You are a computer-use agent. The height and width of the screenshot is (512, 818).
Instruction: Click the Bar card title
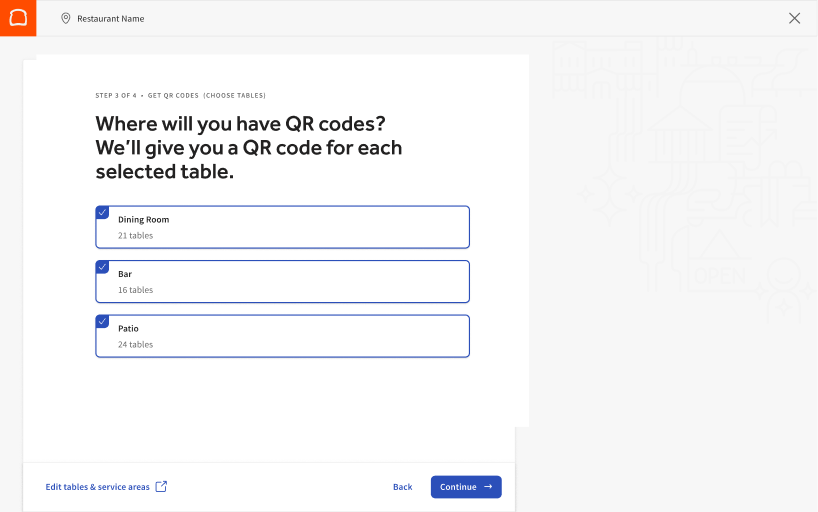pyautogui.click(x=125, y=274)
